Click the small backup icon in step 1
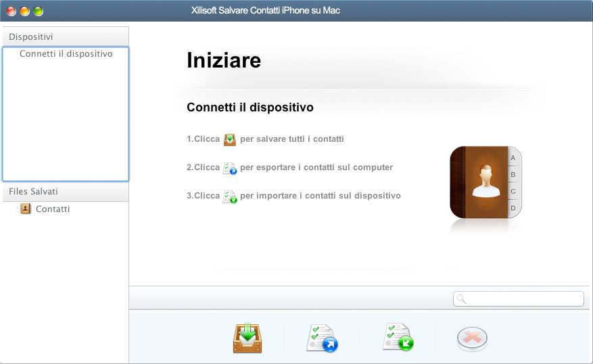 coord(230,139)
